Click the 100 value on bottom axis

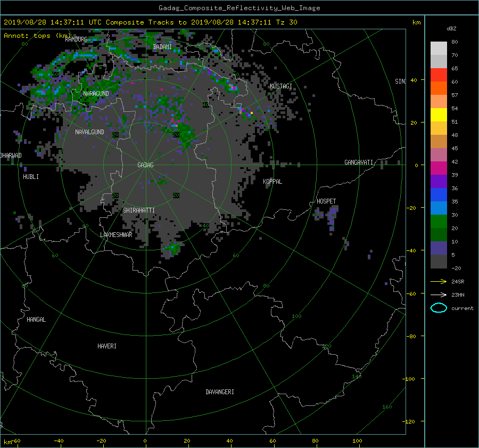point(357,441)
